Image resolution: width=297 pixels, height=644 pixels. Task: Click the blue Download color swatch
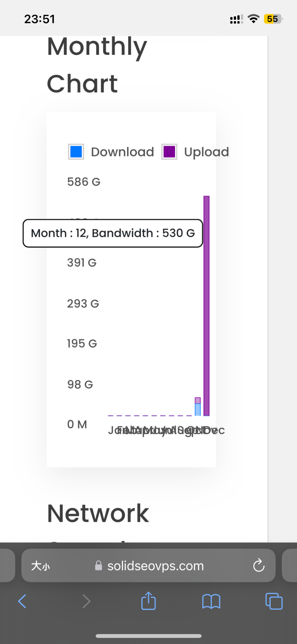[76, 152]
